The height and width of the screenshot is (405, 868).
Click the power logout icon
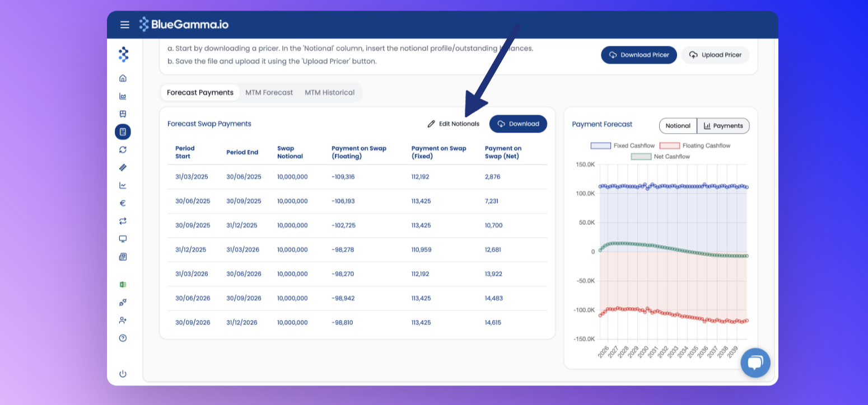click(123, 374)
